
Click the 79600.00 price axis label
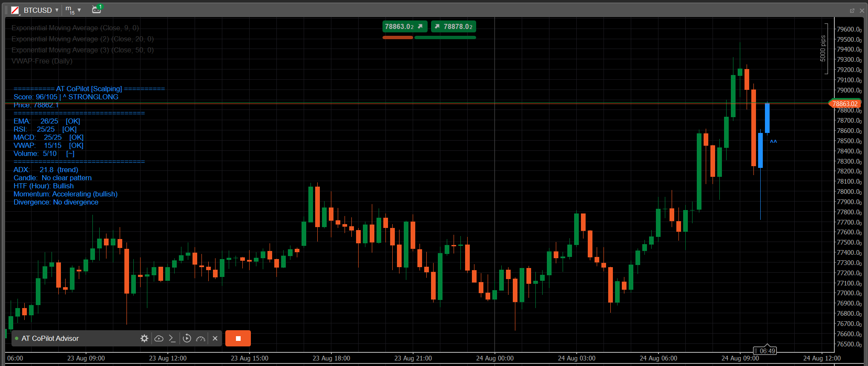849,29
